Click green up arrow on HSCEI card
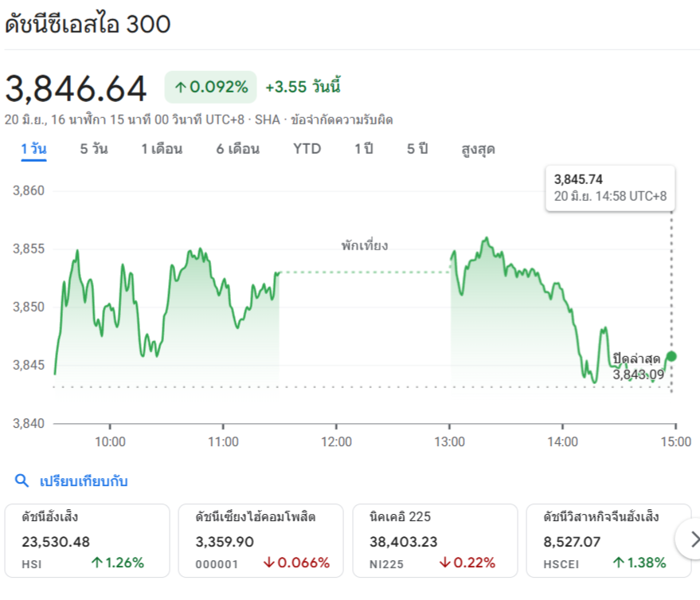The image size is (700, 600). (618, 563)
